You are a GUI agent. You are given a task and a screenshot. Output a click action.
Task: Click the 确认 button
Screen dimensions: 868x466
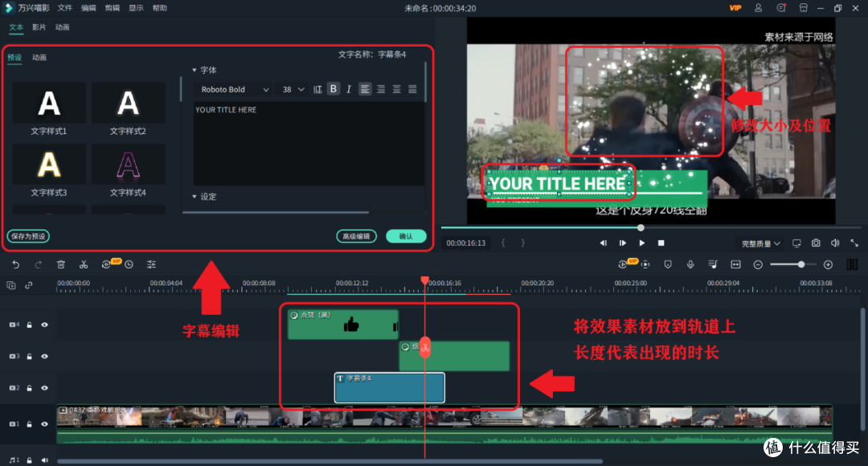(x=407, y=236)
